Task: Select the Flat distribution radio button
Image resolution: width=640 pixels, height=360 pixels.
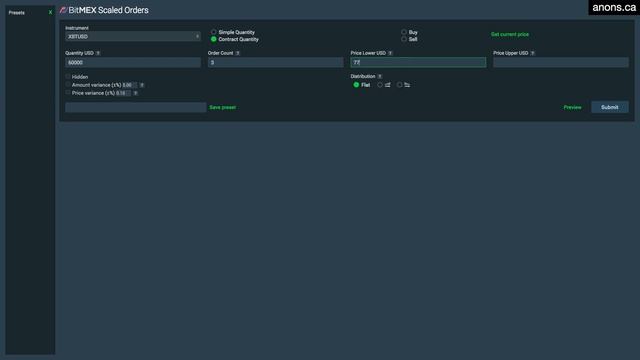Action: point(356,85)
